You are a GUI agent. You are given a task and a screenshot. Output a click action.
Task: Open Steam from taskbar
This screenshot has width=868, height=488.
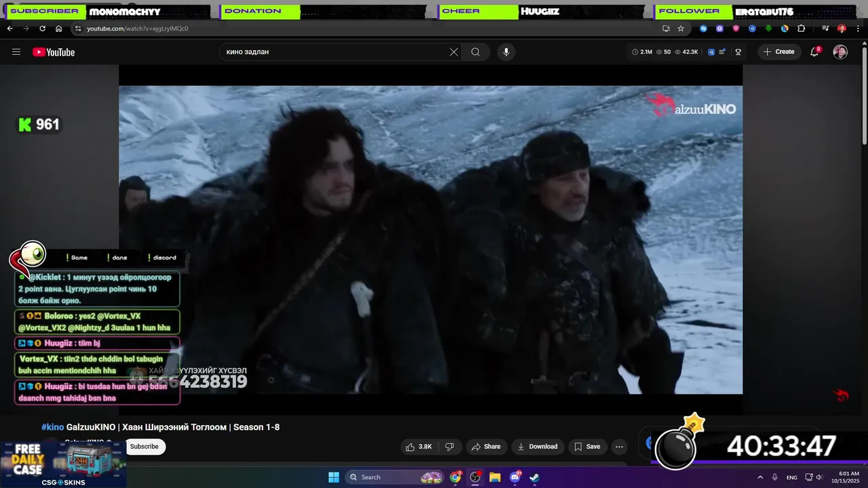pyautogui.click(x=534, y=477)
